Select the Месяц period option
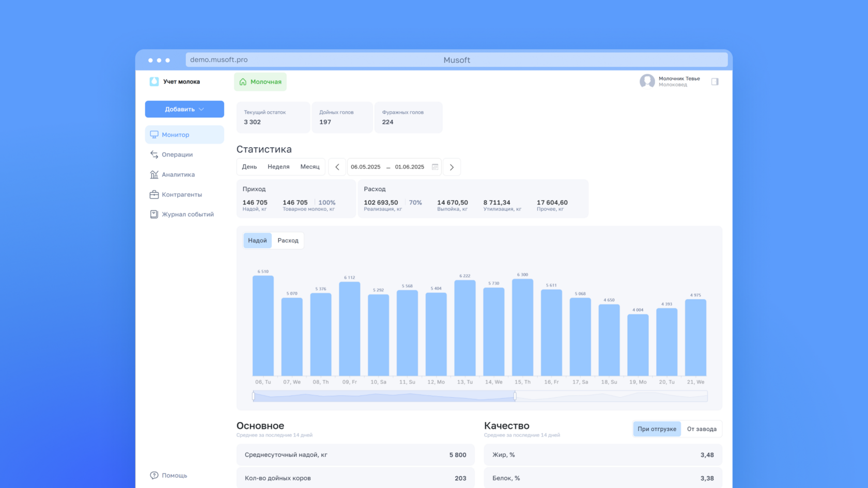Image resolution: width=868 pixels, height=488 pixels. click(x=310, y=167)
